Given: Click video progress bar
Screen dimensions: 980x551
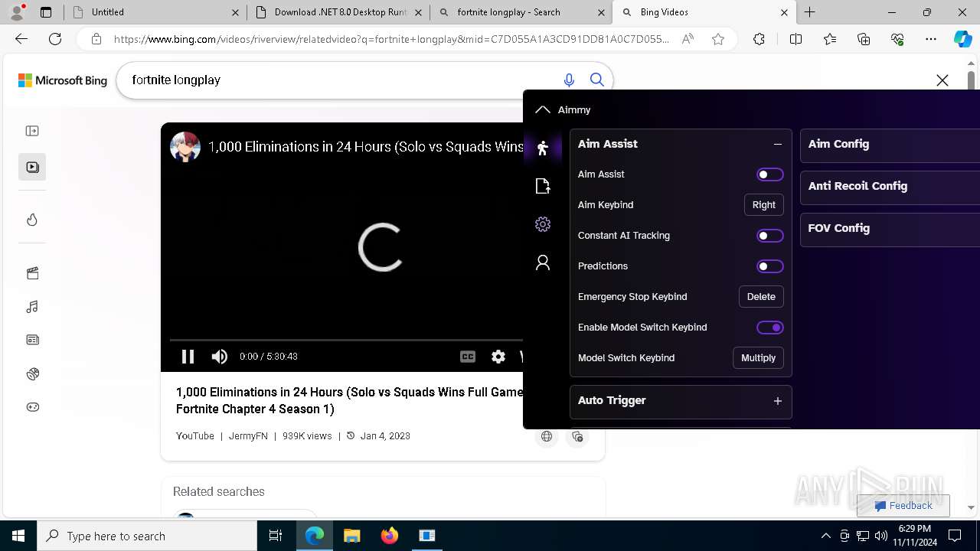Looking at the screenshot, I should pyautogui.click(x=346, y=340).
